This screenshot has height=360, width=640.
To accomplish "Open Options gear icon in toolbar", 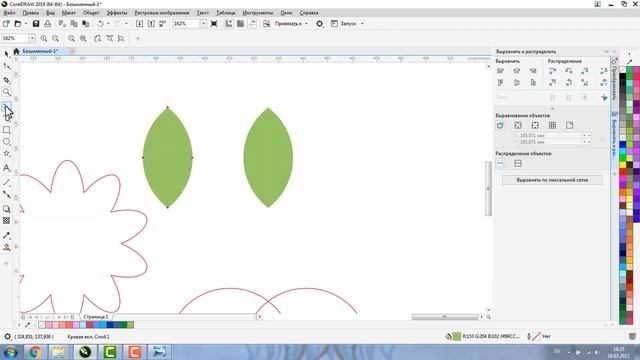I will [320, 24].
